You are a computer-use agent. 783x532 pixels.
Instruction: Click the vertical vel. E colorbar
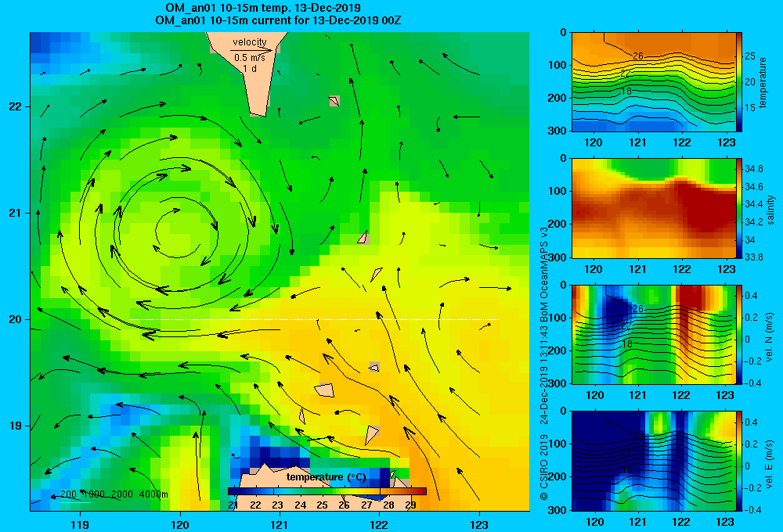(739, 461)
